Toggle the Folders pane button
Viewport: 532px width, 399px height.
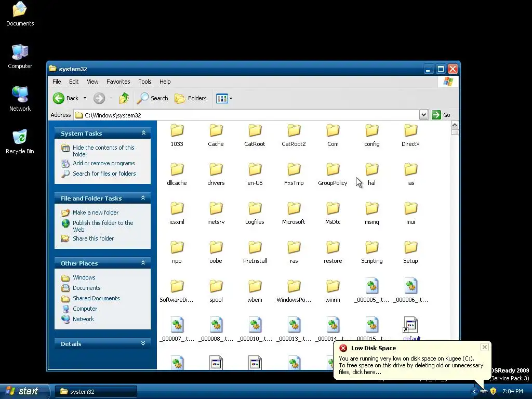190,98
